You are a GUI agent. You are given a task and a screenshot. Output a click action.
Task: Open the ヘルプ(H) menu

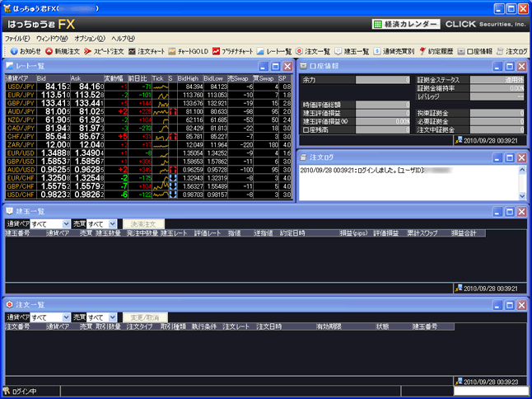point(124,39)
